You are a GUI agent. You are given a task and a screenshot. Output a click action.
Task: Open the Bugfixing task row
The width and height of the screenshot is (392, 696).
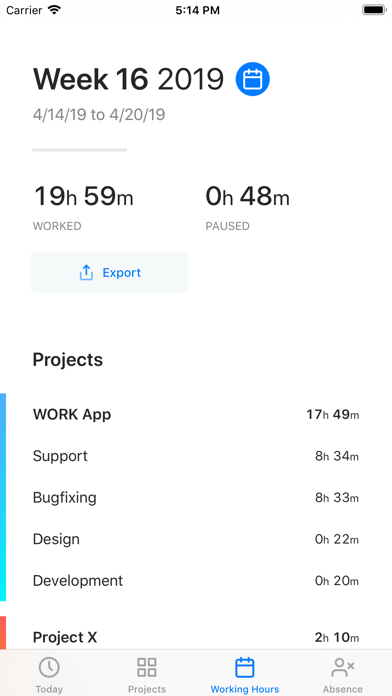[x=196, y=498]
